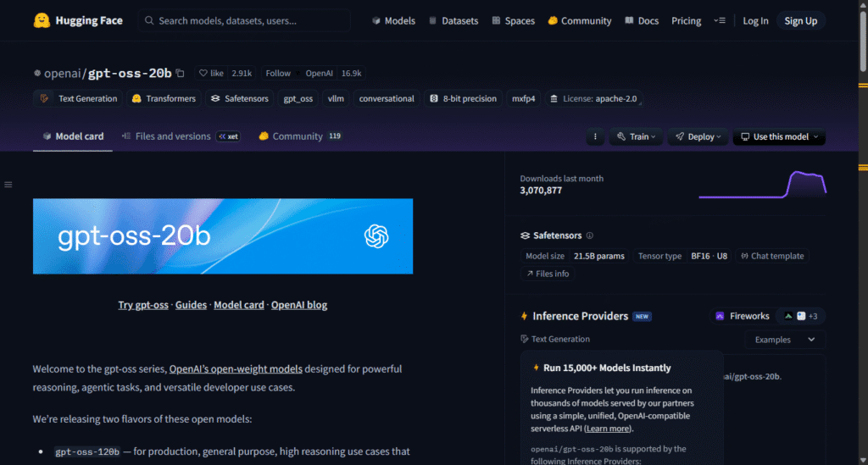The height and width of the screenshot is (465, 868).
Task: Click the License: apache-2.0 tag
Action: pos(593,98)
